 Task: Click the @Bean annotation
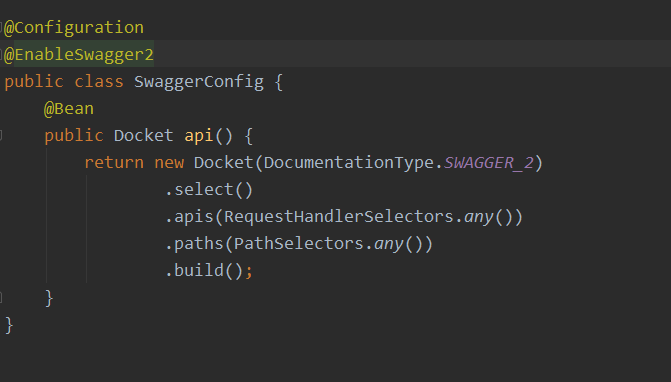(69, 109)
